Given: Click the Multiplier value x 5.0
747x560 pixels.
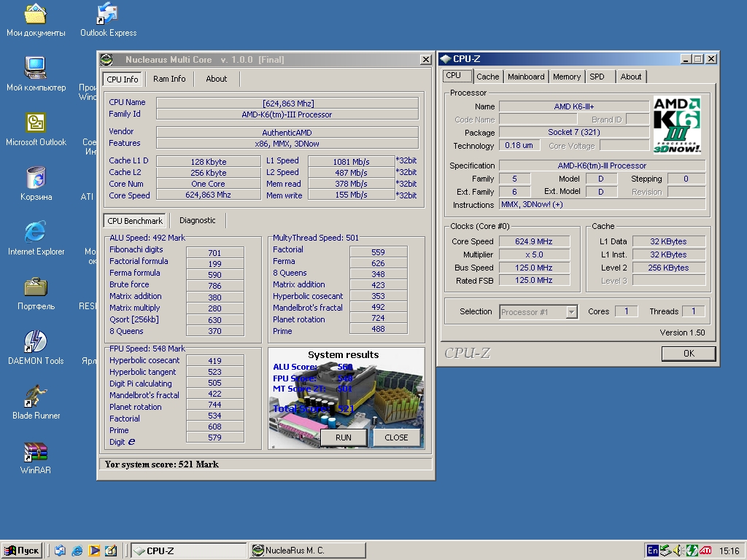Looking at the screenshot, I should (x=534, y=254).
